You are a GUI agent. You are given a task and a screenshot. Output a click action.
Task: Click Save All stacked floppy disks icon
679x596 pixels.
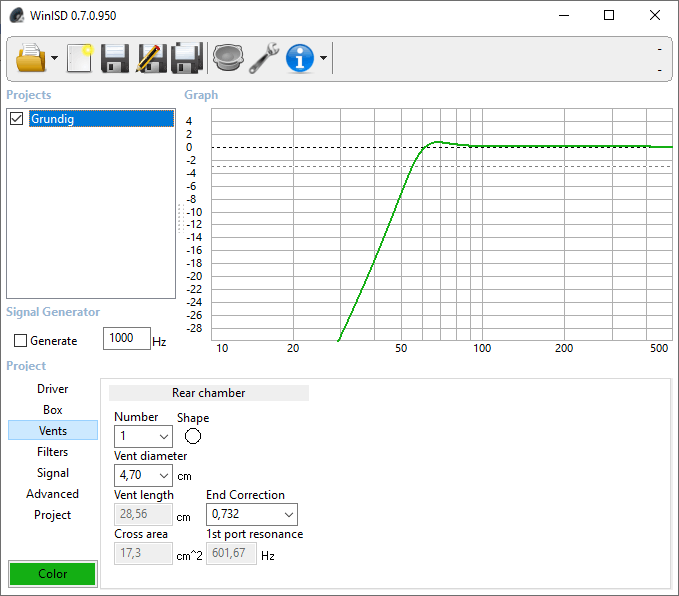click(187, 58)
